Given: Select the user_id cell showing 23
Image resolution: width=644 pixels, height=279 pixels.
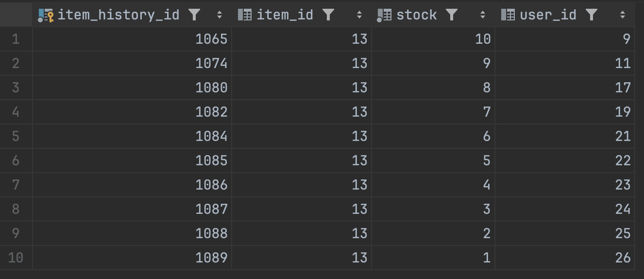Looking at the screenshot, I should click(565, 185).
